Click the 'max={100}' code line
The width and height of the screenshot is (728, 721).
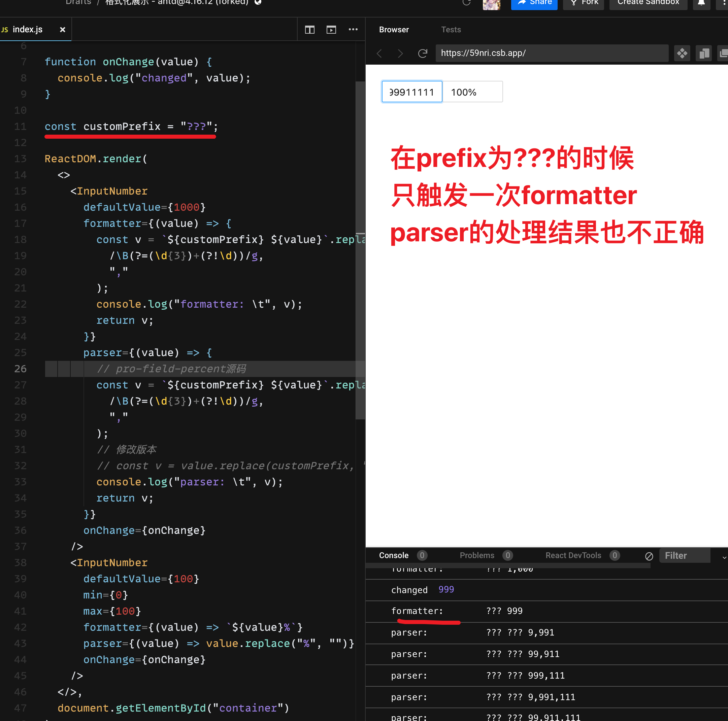[112, 611]
